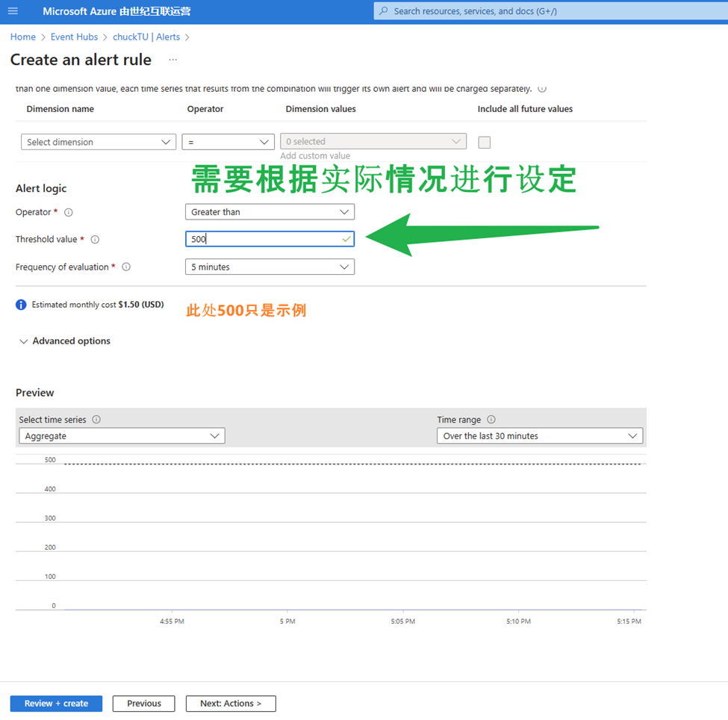
Task: Open the Azure portal hamburger menu
Action: pyautogui.click(x=13, y=11)
